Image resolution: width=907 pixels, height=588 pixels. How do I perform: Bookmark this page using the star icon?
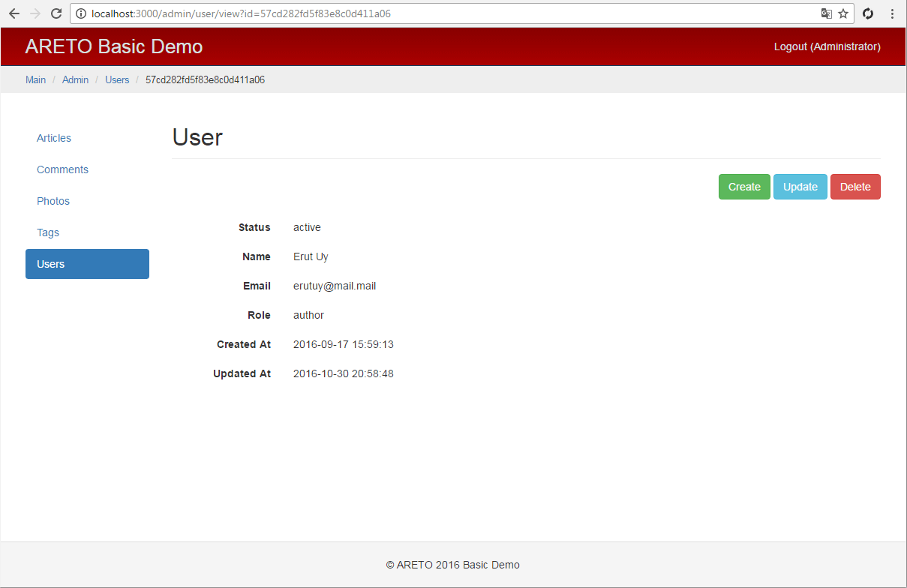point(843,13)
